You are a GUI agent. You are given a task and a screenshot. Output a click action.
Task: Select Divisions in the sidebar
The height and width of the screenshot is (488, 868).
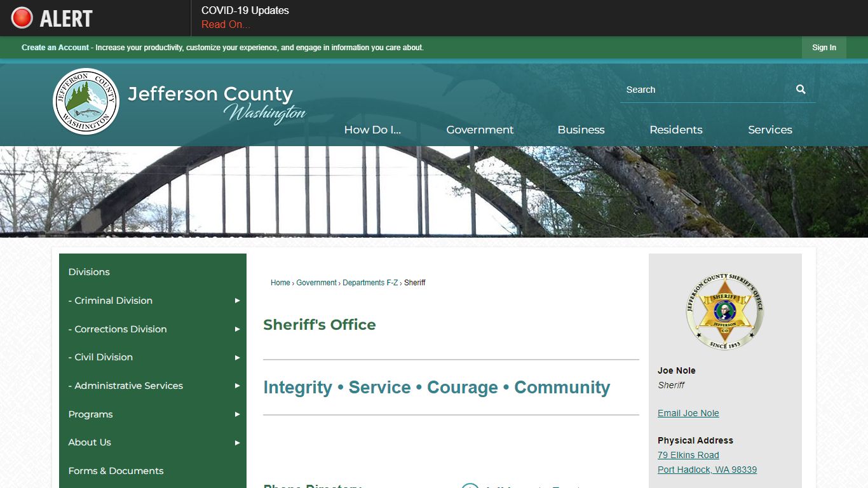click(89, 272)
